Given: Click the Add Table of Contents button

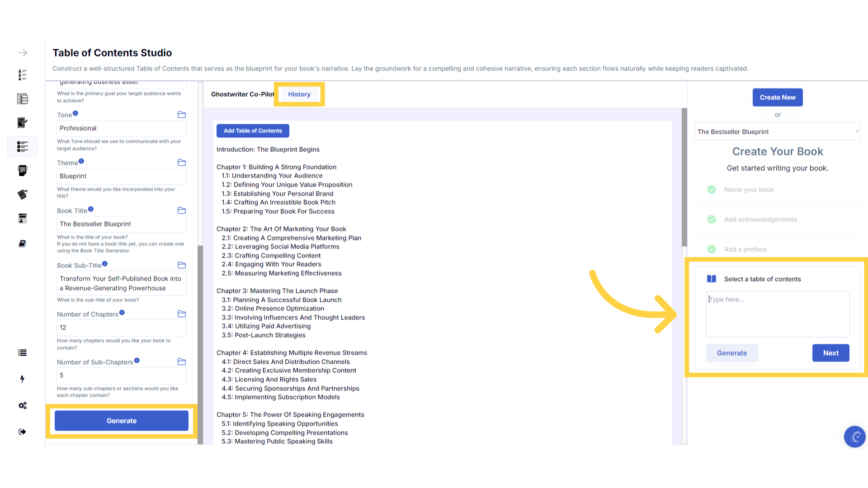Looking at the screenshot, I should click(253, 131).
